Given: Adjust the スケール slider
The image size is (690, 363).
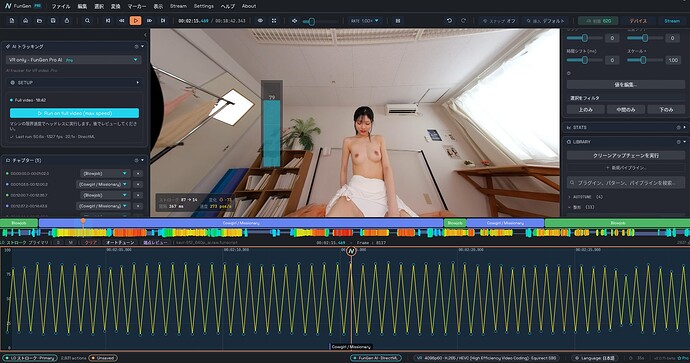Looking at the screenshot, I should (x=645, y=60).
